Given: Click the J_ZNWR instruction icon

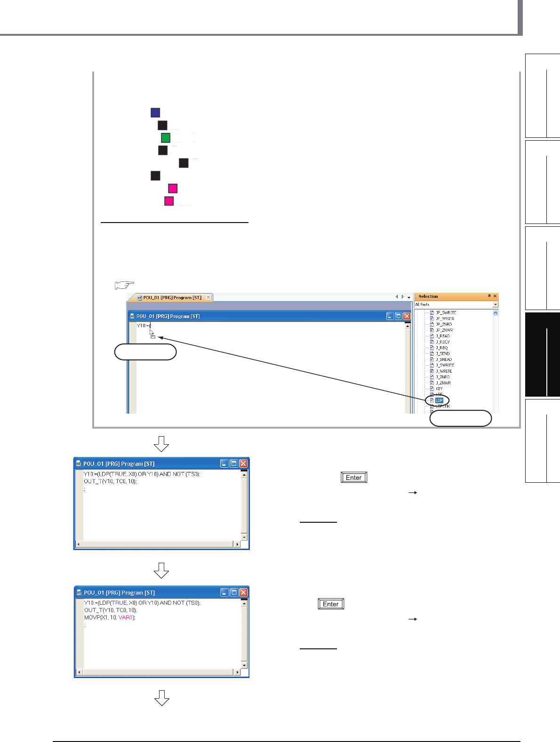Looking at the screenshot, I should tap(432, 383).
